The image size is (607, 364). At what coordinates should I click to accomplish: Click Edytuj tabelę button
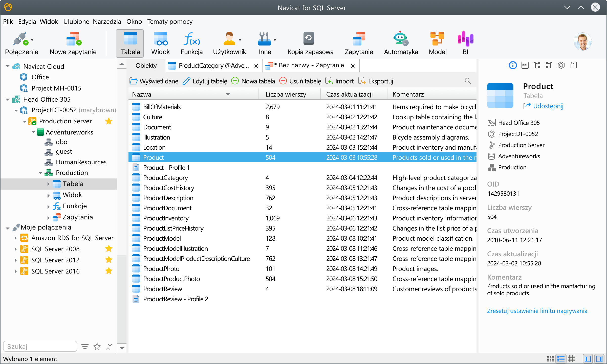[x=205, y=81]
